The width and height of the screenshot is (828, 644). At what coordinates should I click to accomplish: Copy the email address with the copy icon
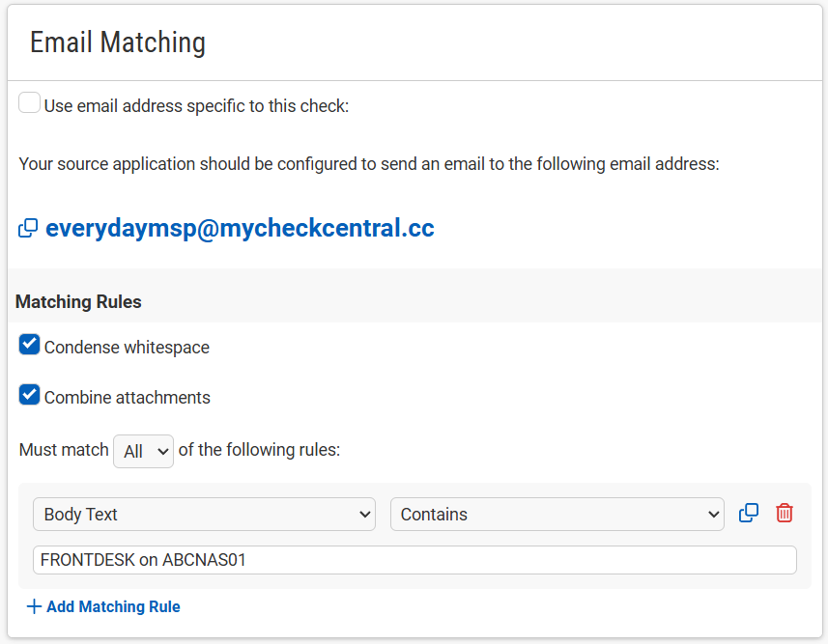(28, 228)
